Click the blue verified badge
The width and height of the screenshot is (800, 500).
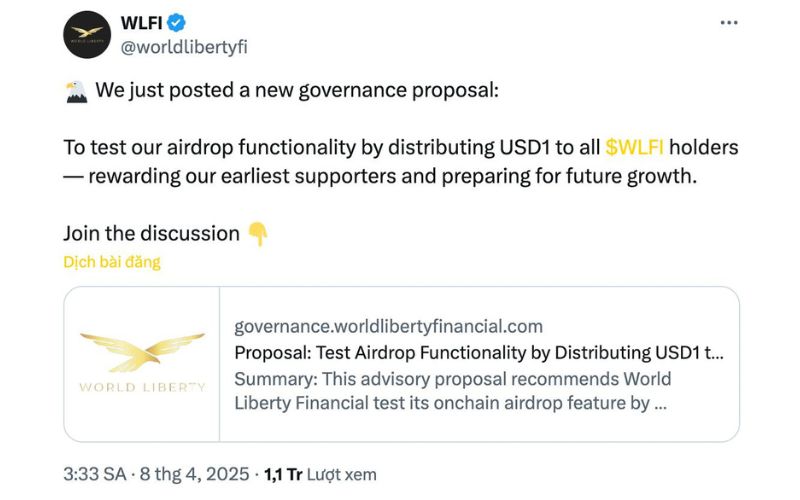click(x=177, y=23)
